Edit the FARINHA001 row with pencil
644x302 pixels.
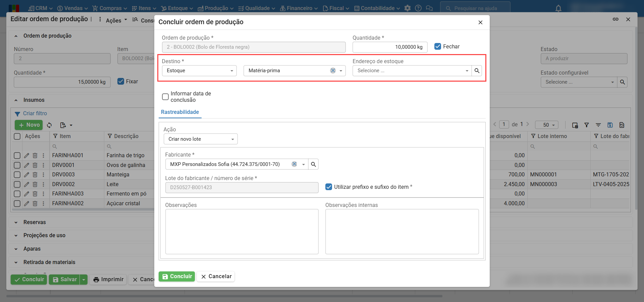(x=26, y=156)
